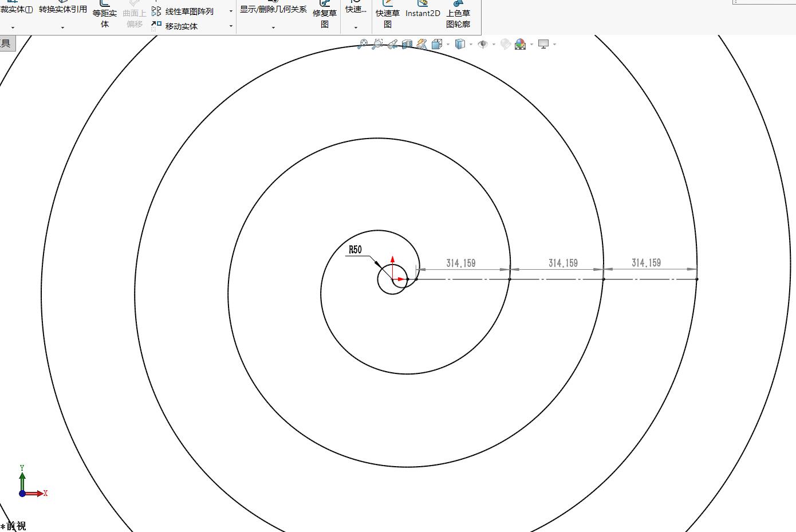Toggle the Section View icon

pos(407,44)
